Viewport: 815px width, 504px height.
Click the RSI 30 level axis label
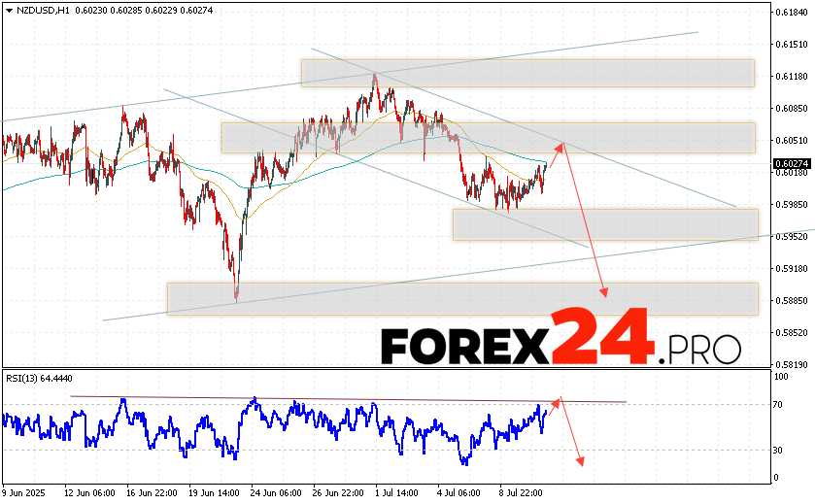[778, 450]
